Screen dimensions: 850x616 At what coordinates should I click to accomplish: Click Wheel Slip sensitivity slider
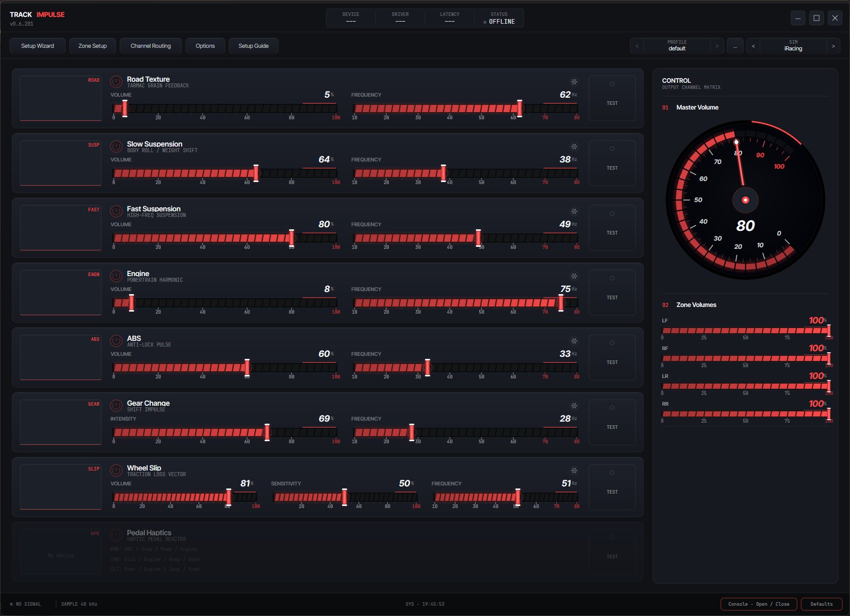click(345, 497)
